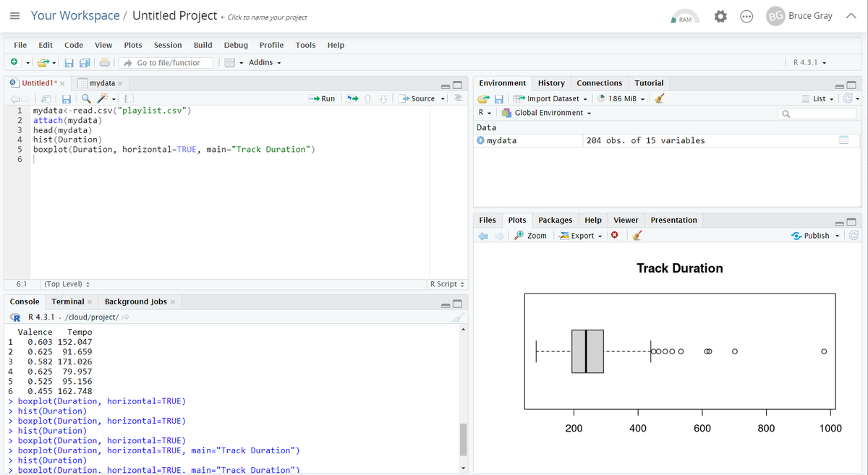This screenshot has height=475, width=868.
Task: Open Import Dataset dropdown
Action: point(551,98)
